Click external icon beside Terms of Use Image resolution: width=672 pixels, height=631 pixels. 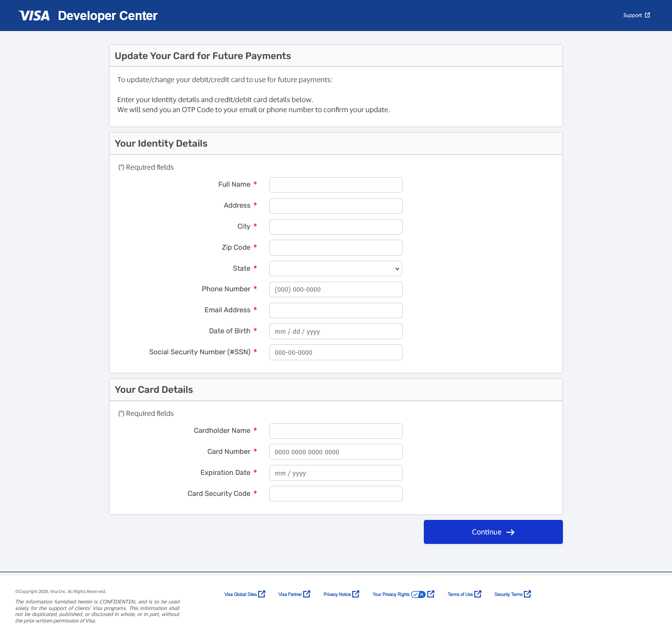[x=478, y=594]
